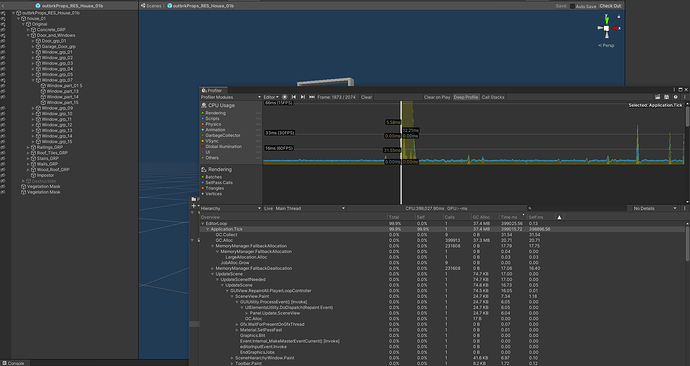Click the Clear button in Profiler

click(367, 97)
